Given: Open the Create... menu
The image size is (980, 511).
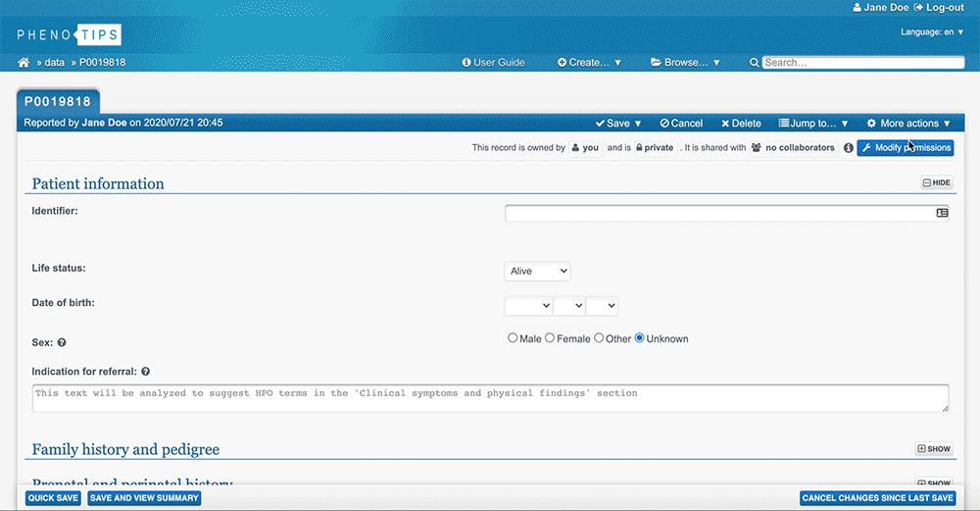Looking at the screenshot, I should pyautogui.click(x=589, y=63).
